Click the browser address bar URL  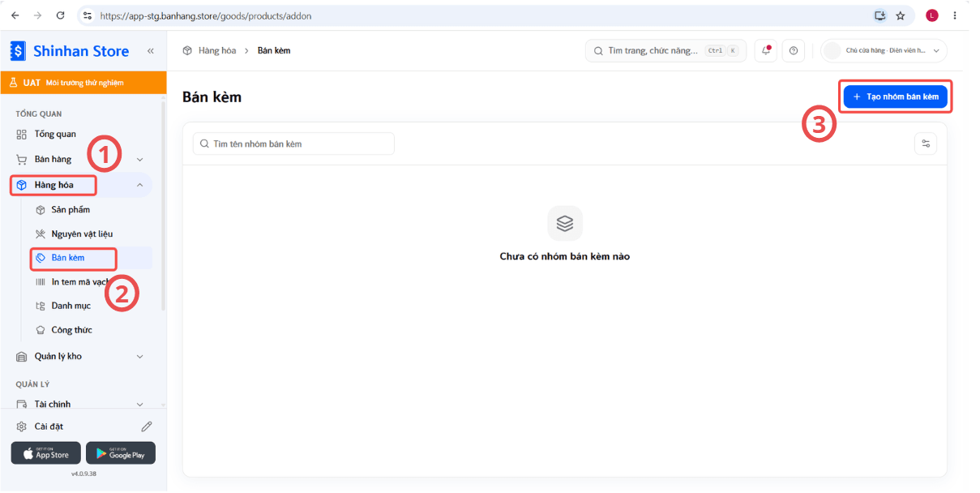206,15
